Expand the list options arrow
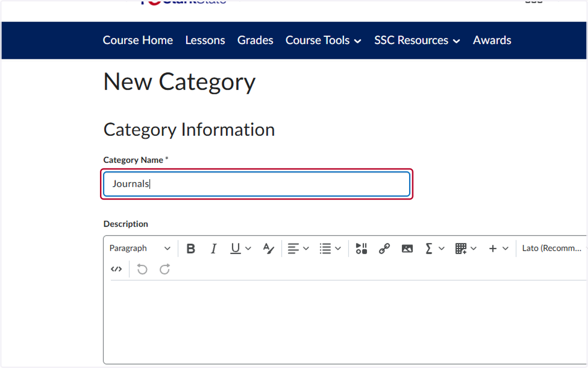This screenshot has height=368, width=588. (338, 249)
